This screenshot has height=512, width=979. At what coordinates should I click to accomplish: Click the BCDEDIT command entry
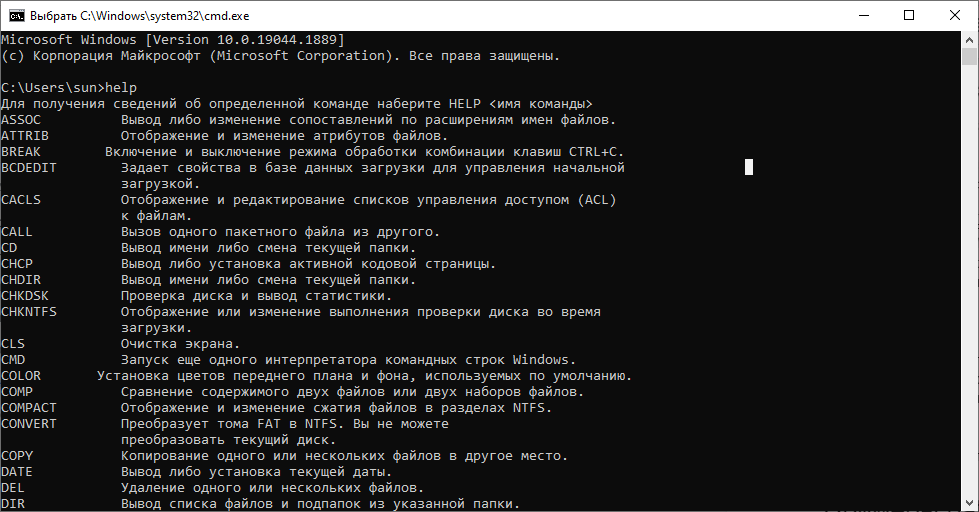(29, 168)
